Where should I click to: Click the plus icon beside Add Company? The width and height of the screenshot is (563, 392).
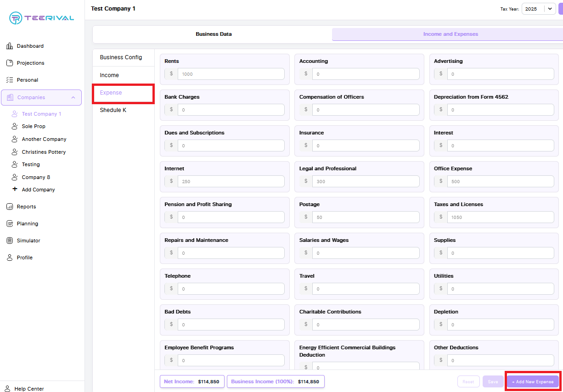[15, 189]
